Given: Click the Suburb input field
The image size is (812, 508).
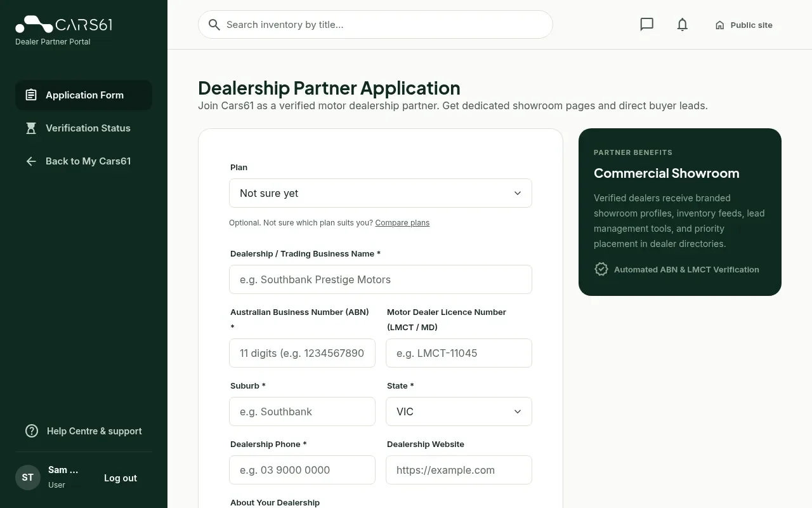Looking at the screenshot, I should (302, 411).
